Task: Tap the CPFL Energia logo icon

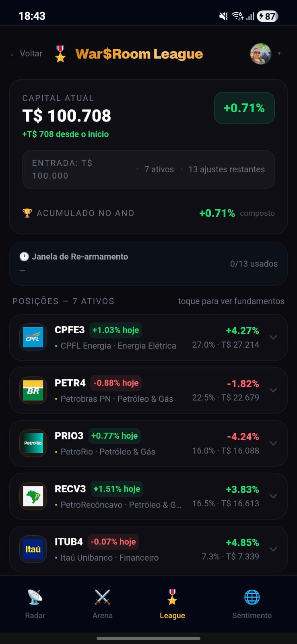Action: (x=33, y=337)
